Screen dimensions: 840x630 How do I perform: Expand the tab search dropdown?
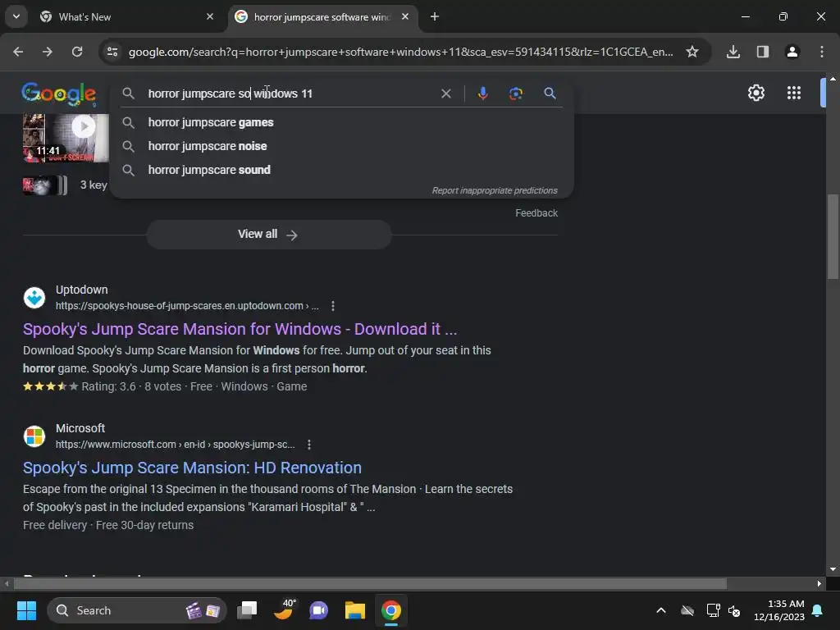16,16
